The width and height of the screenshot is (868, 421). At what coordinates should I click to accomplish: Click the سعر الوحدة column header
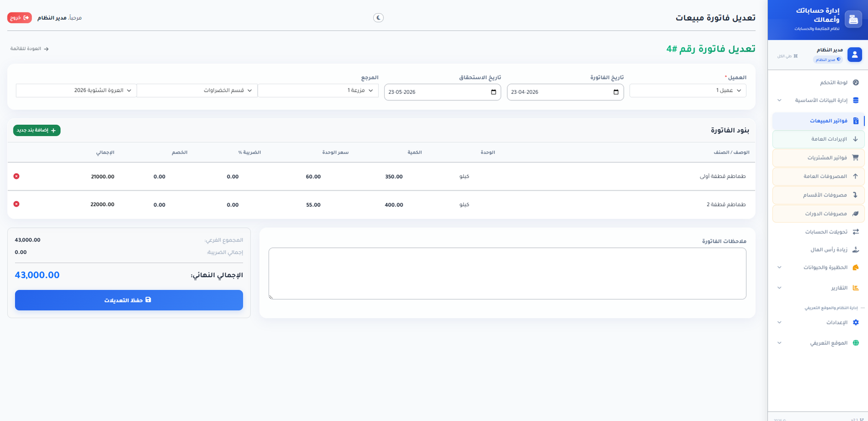tap(335, 152)
